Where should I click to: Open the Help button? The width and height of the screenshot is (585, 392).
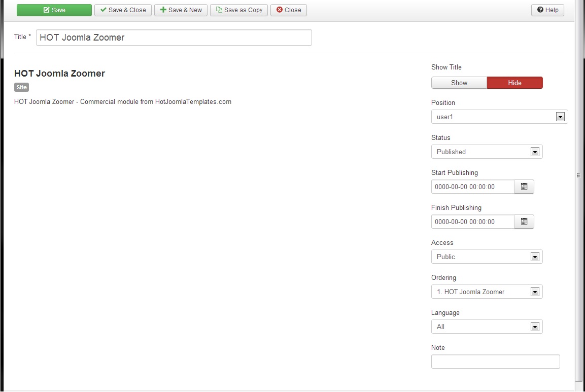click(547, 10)
